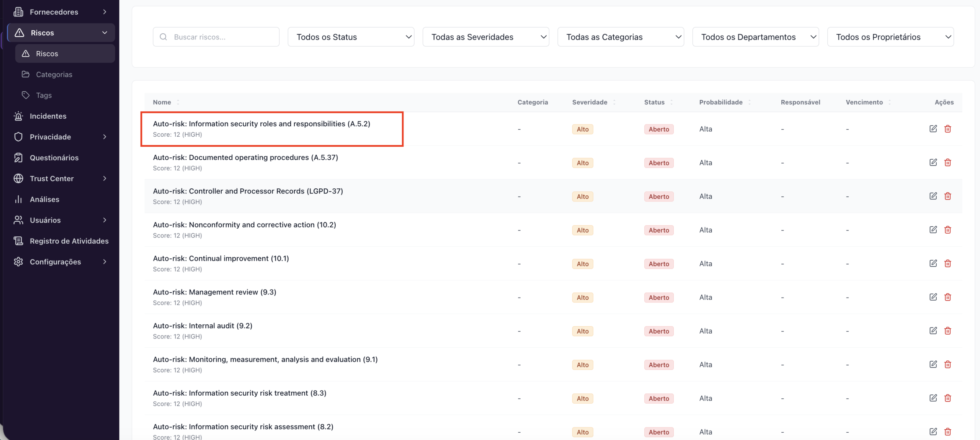
Task: Click the Buscar riscos search field
Action: click(x=216, y=37)
